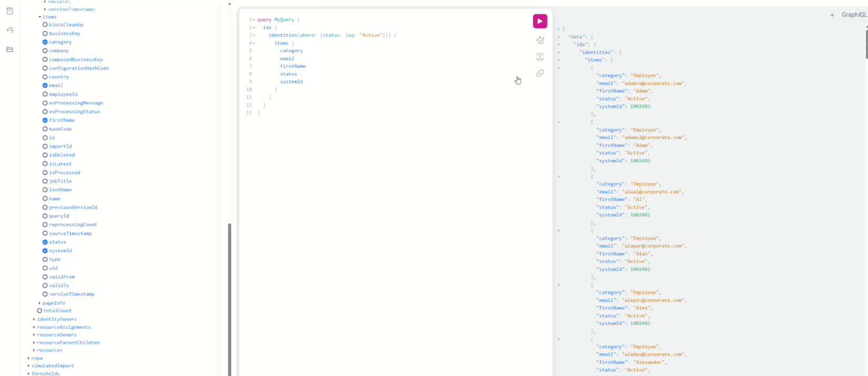Enable the esProcessingMessage field
The width and height of the screenshot is (868, 376).
45,103
